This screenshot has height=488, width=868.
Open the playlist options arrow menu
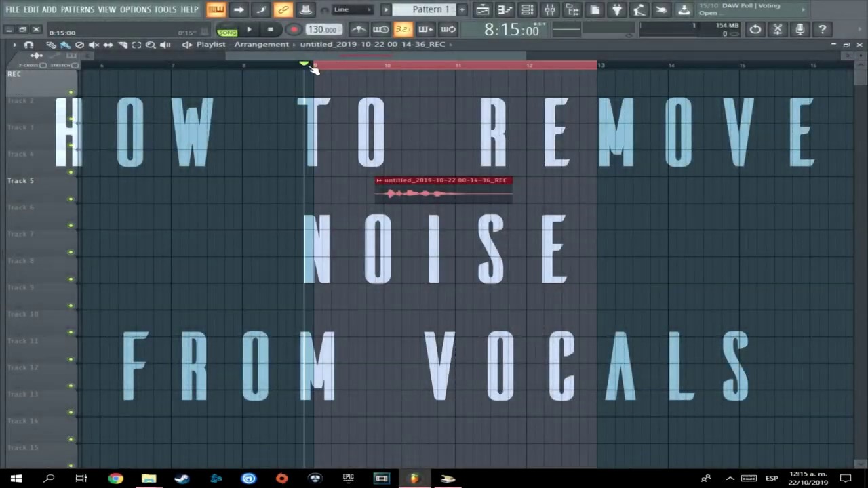[x=14, y=45]
